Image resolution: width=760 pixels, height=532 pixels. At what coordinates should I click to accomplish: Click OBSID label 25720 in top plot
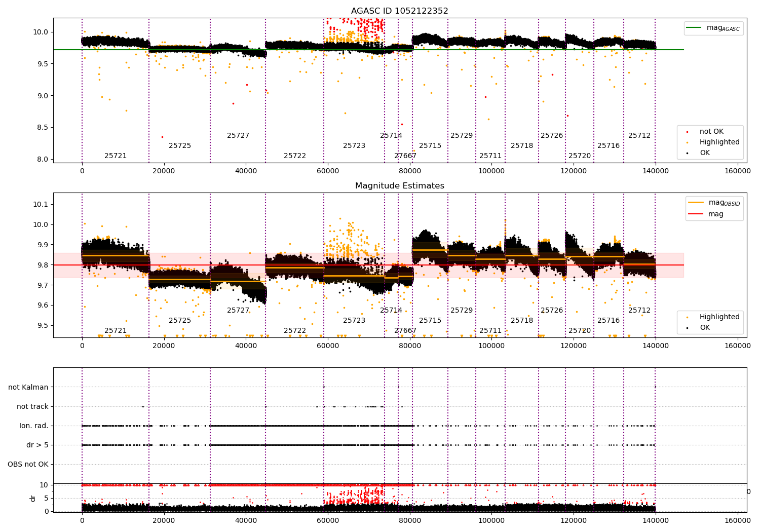[x=580, y=156]
